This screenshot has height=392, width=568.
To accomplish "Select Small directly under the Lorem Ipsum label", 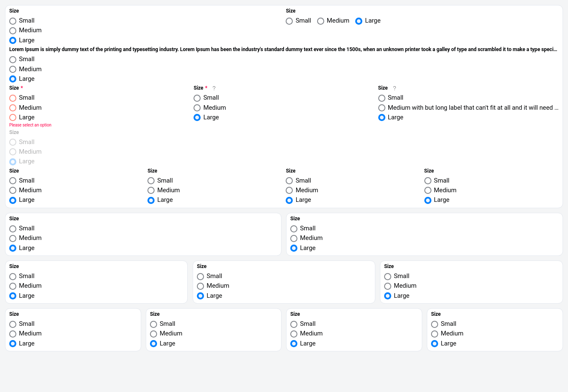I will (x=13, y=59).
